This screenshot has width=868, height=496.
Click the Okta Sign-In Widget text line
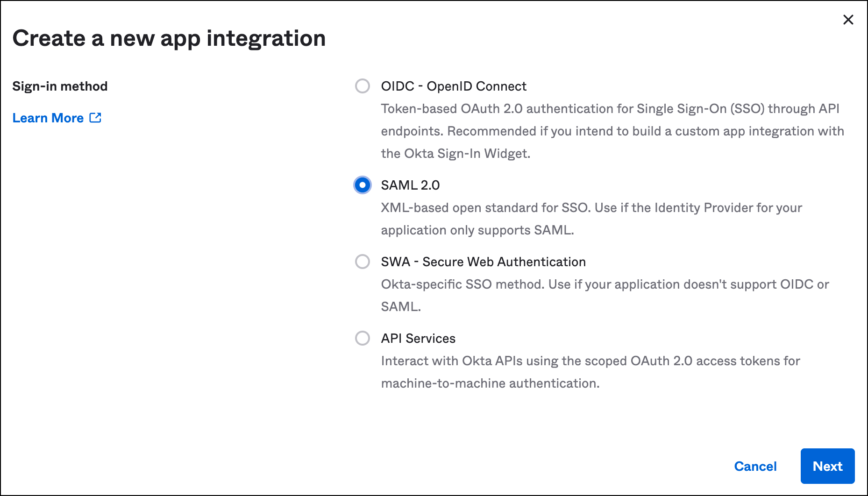tap(455, 154)
